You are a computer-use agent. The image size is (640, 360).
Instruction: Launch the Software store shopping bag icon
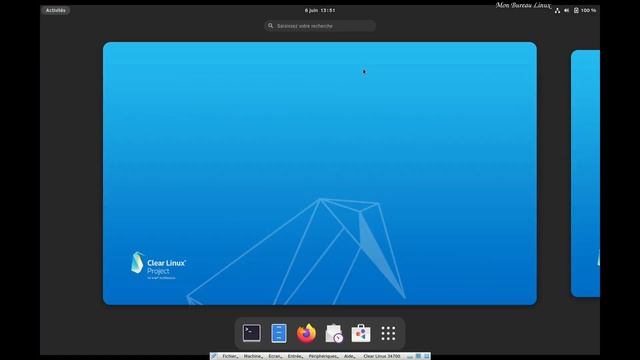tap(361, 333)
